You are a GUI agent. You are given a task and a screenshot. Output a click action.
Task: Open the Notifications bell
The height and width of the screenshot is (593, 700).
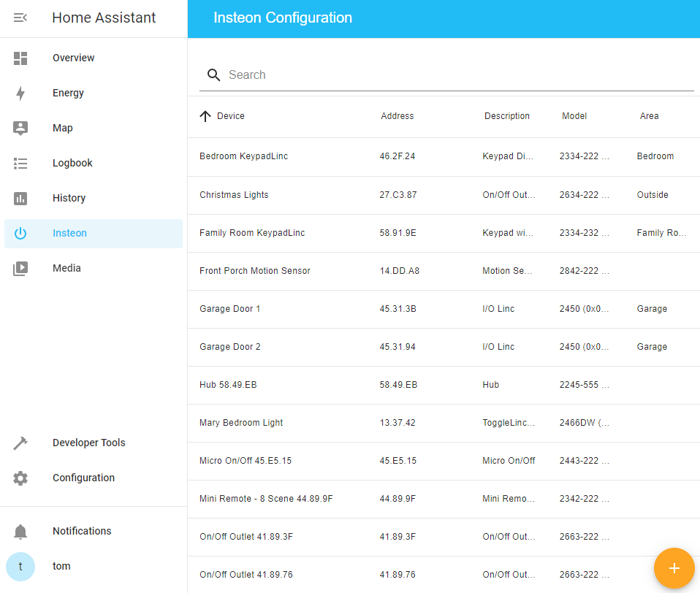[x=20, y=531]
